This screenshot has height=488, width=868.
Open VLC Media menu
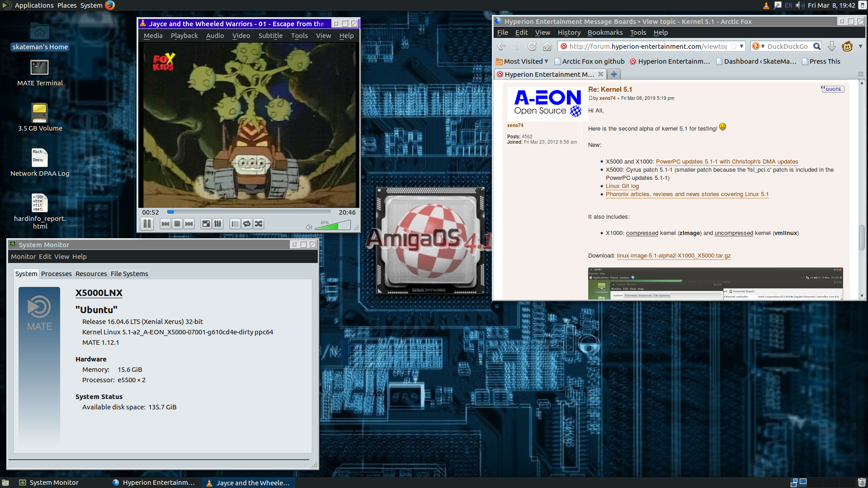click(153, 36)
